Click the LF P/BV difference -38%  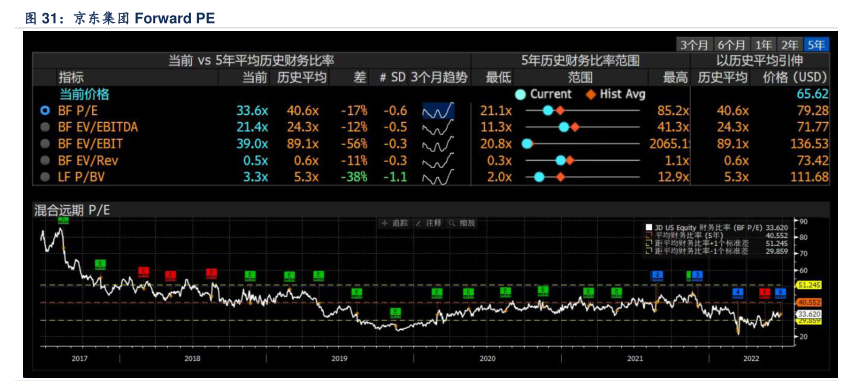[354, 177]
